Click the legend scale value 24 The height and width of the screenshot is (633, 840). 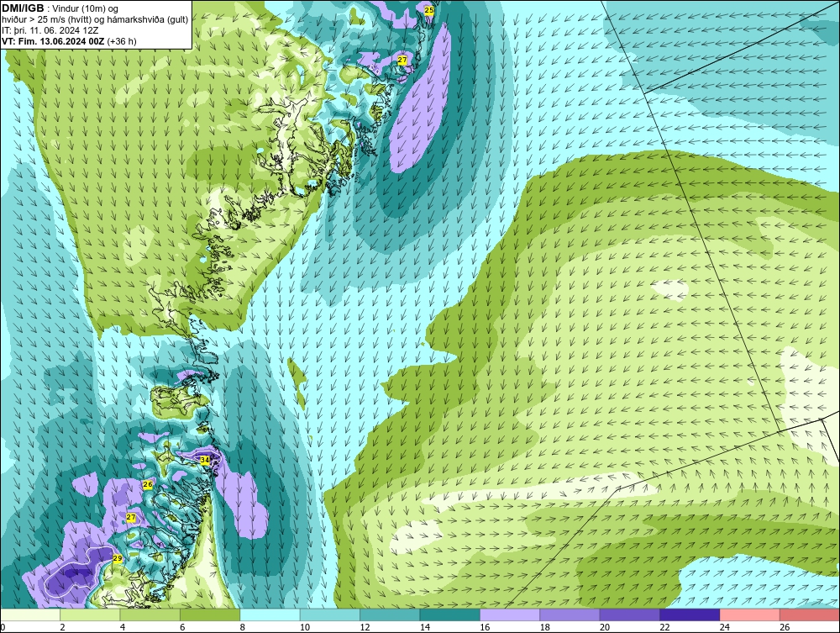(725, 628)
